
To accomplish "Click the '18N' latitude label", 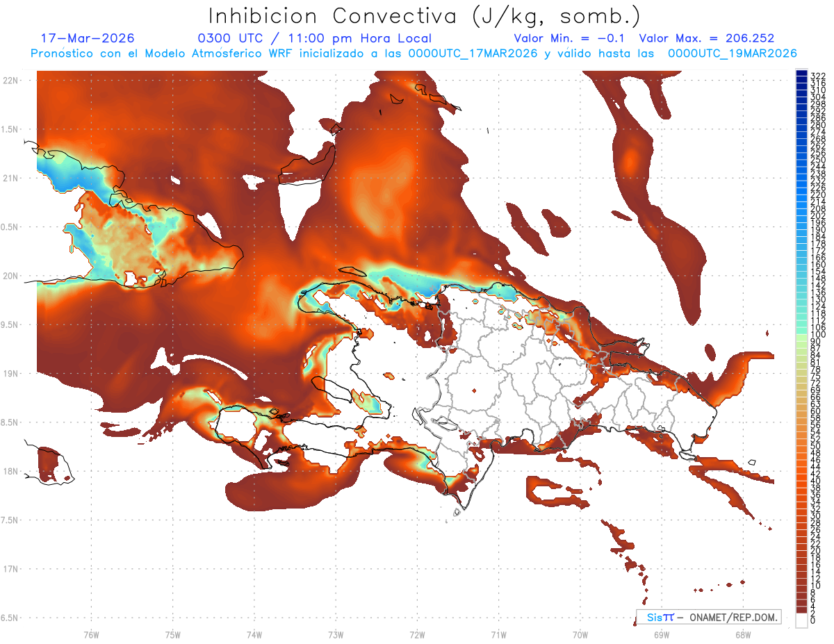I will [11, 471].
